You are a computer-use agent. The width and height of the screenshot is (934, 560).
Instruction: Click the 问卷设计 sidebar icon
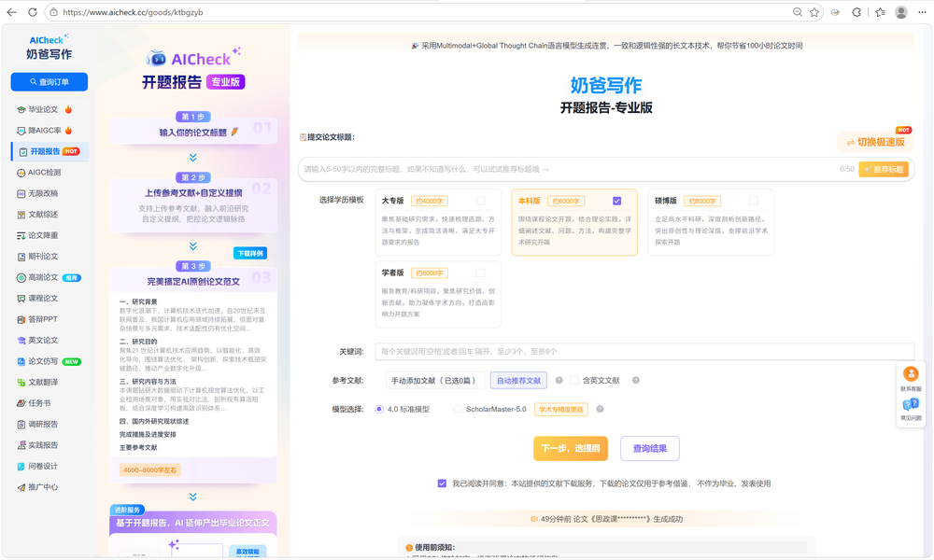coord(21,466)
